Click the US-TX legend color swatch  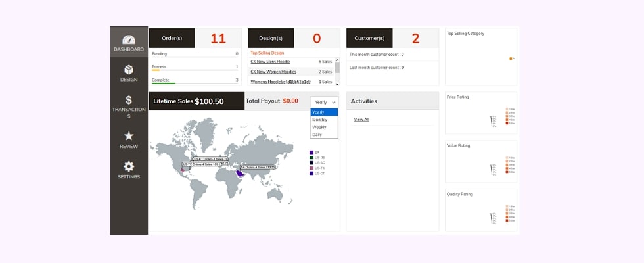coord(311,168)
